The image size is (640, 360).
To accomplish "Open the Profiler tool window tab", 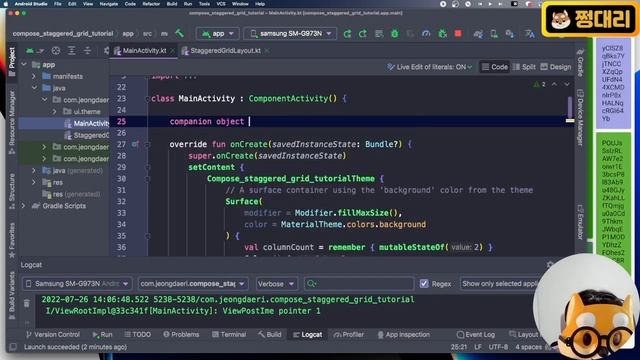I will 349,335.
